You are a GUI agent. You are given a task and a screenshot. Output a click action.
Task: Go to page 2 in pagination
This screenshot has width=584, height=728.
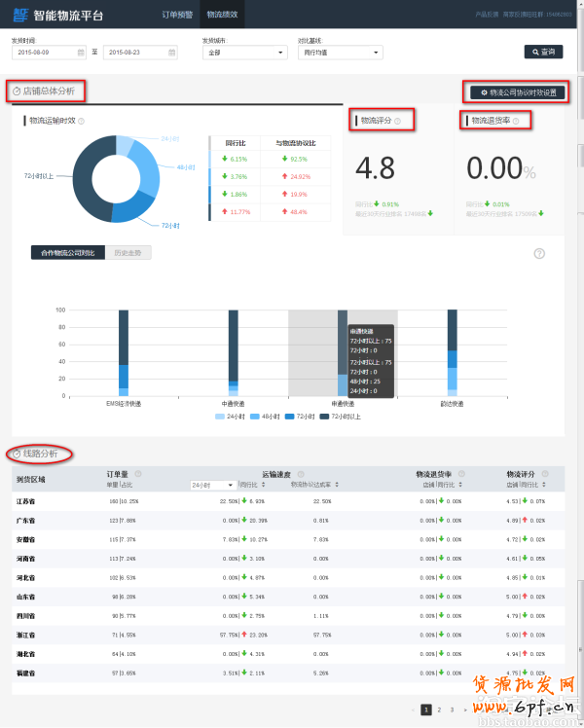coord(439,710)
